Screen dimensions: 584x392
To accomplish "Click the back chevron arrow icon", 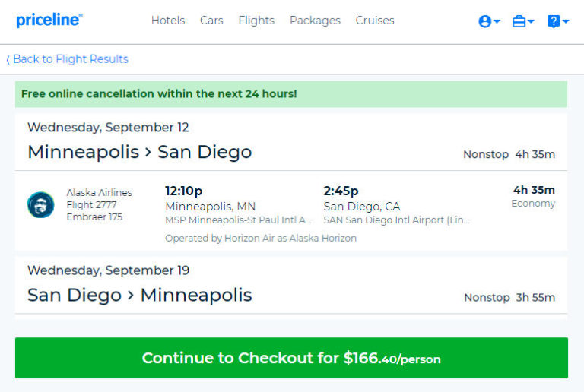I will coord(8,59).
